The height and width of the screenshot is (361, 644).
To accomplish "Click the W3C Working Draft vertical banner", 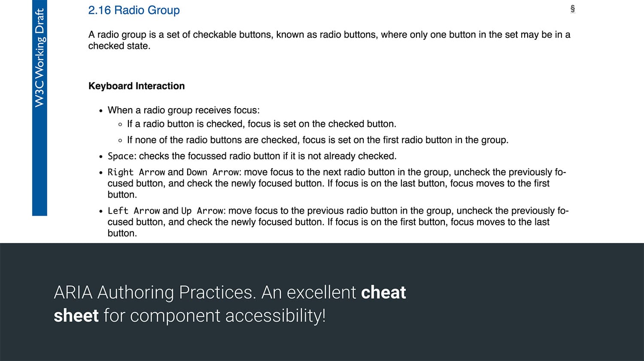I will click(39, 58).
